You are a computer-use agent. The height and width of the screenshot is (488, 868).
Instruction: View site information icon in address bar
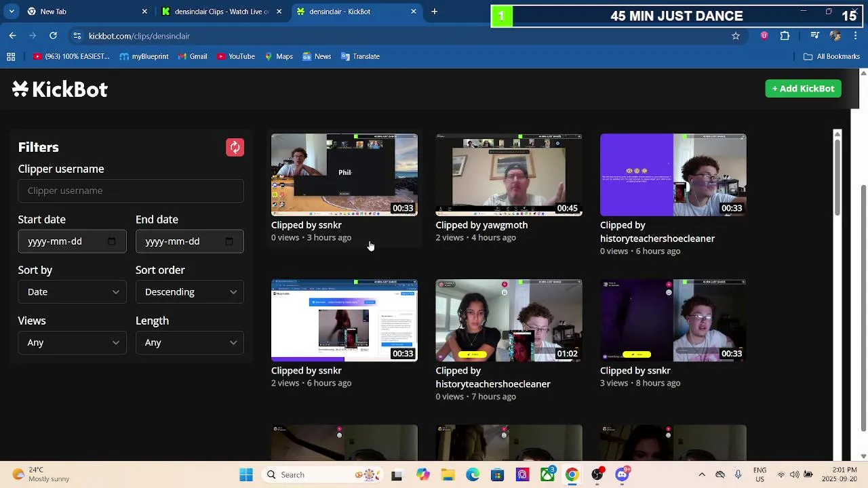point(77,36)
